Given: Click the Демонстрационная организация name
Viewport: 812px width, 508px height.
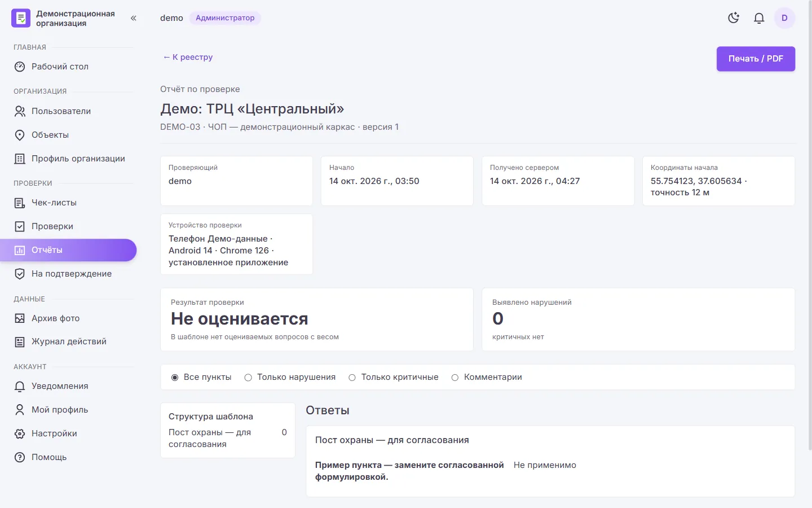Looking at the screenshot, I should [x=76, y=18].
